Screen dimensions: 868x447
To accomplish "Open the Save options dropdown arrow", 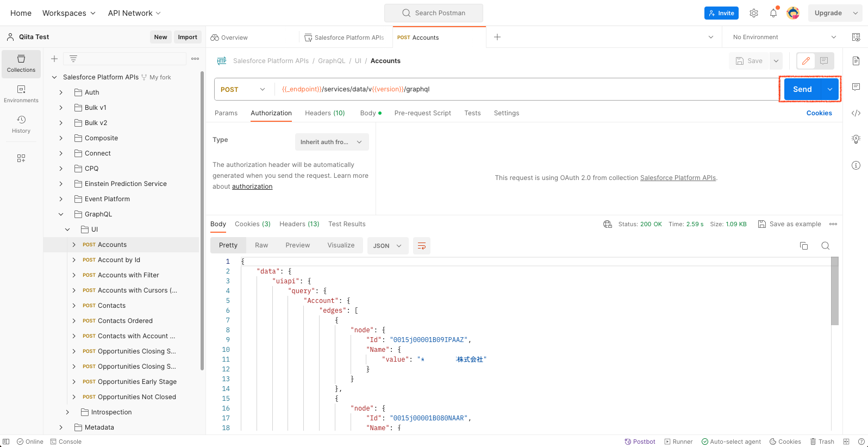I will 776,61.
